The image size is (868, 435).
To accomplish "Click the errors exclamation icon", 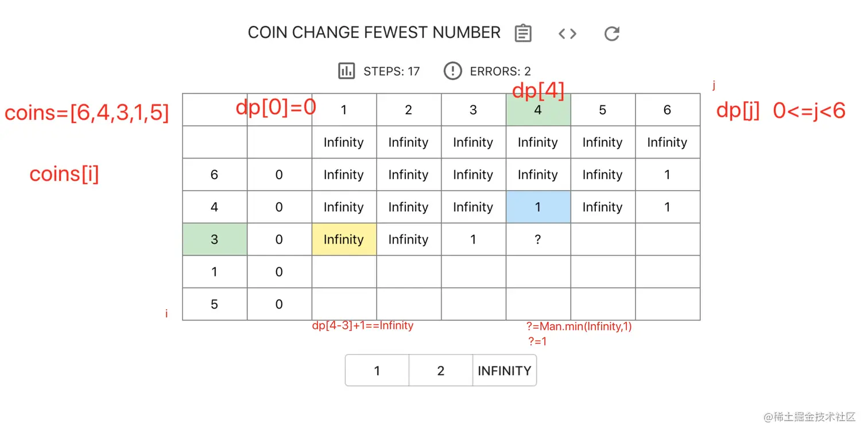I will click(x=453, y=71).
